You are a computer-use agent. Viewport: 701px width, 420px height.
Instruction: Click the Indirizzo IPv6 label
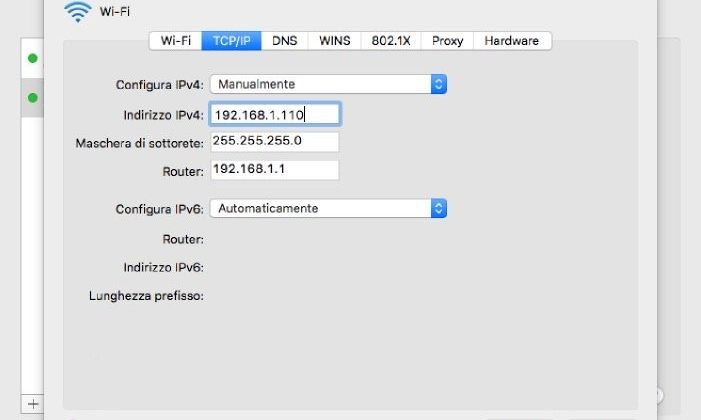164,267
